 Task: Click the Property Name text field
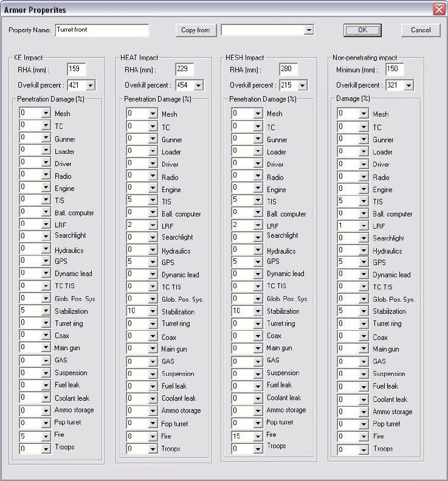[x=102, y=30]
